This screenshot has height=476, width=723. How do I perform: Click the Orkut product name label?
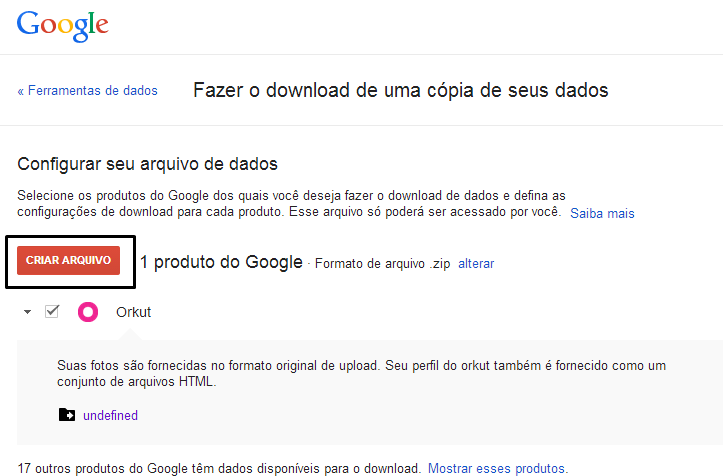click(133, 312)
